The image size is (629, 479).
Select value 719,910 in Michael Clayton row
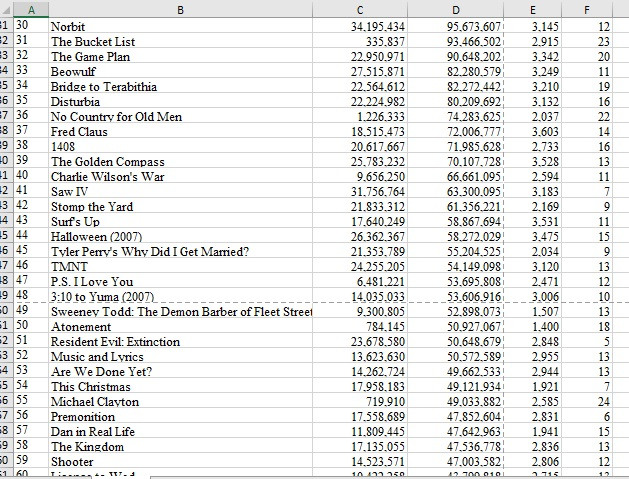coord(360,402)
